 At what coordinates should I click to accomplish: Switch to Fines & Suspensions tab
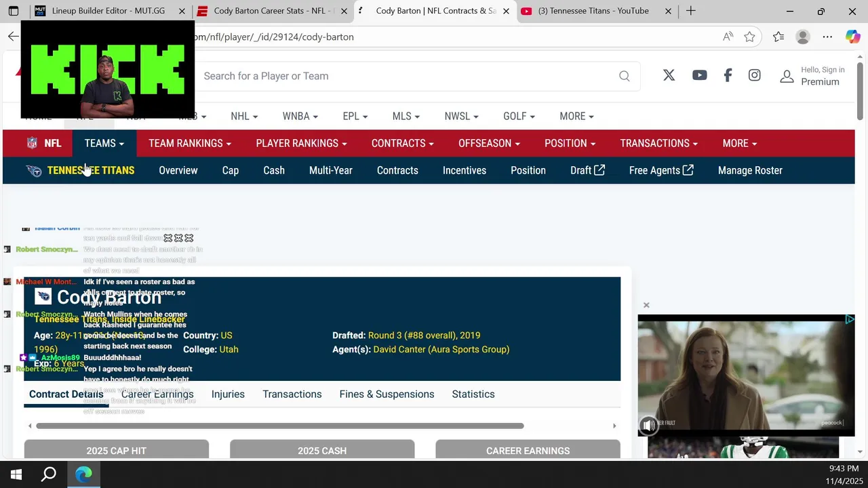click(387, 394)
